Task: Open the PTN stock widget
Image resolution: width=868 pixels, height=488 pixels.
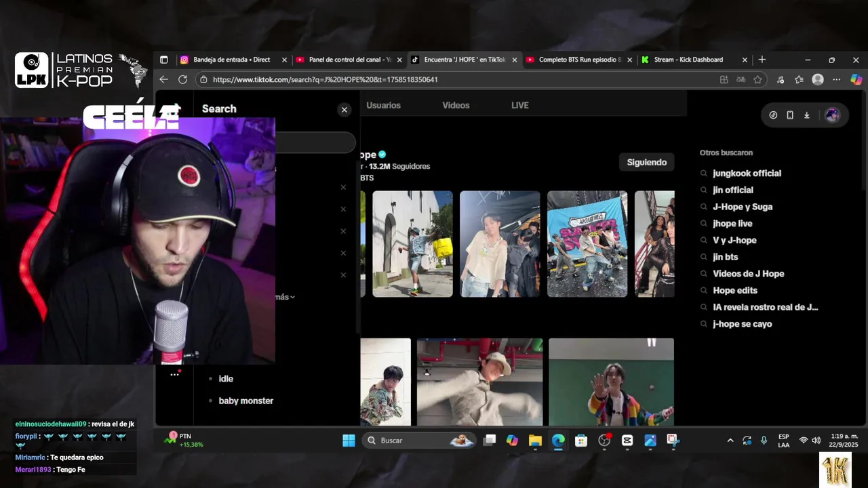Action: pyautogui.click(x=184, y=440)
